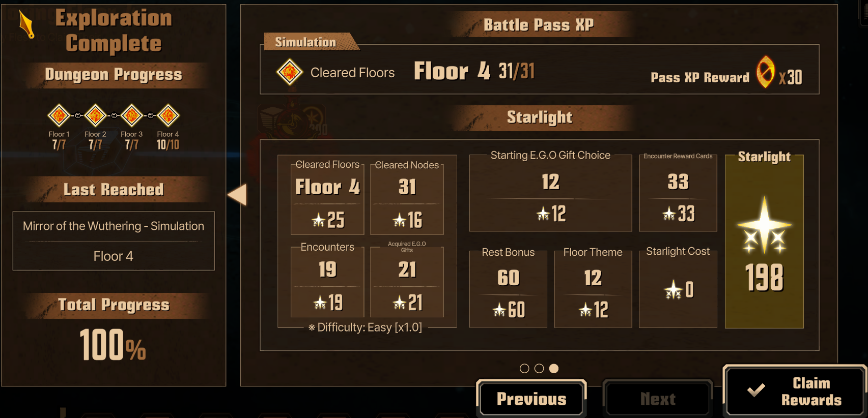Screen dimensions: 868x418
Task: Select the first page indicator dot
Action: pos(524,369)
